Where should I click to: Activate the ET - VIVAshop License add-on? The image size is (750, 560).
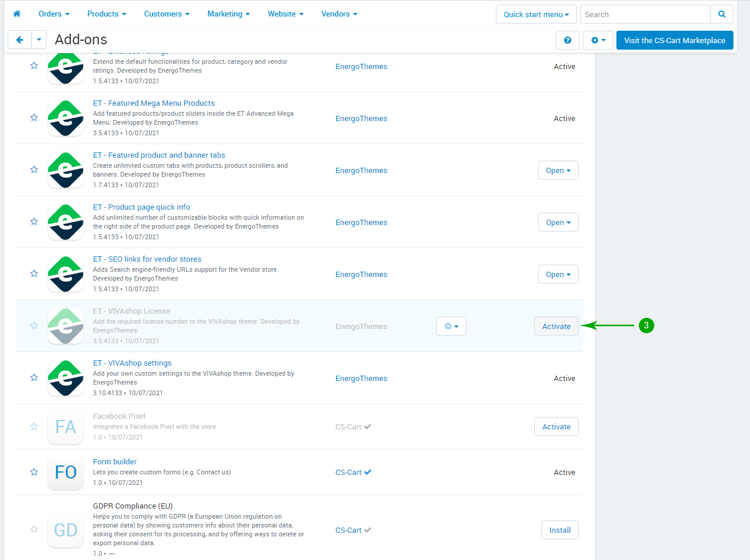tap(556, 326)
